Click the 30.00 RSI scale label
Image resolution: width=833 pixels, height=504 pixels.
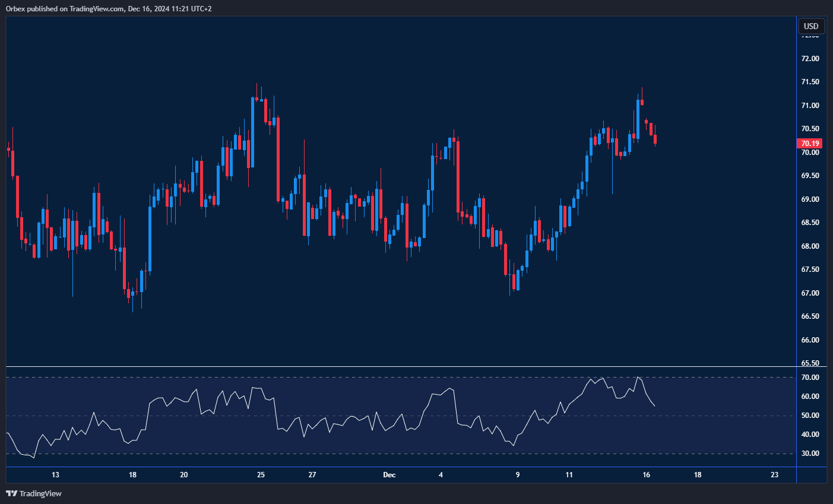(810, 454)
